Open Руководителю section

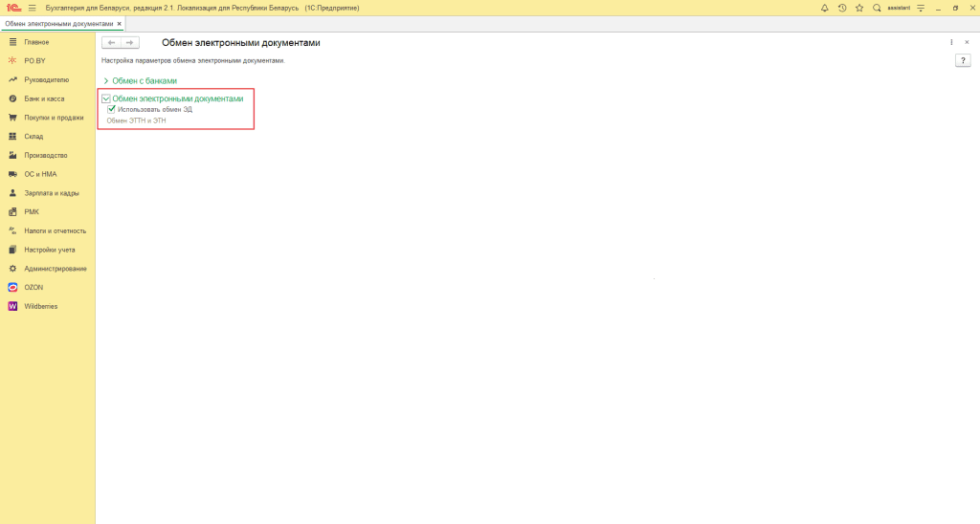[48, 80]
